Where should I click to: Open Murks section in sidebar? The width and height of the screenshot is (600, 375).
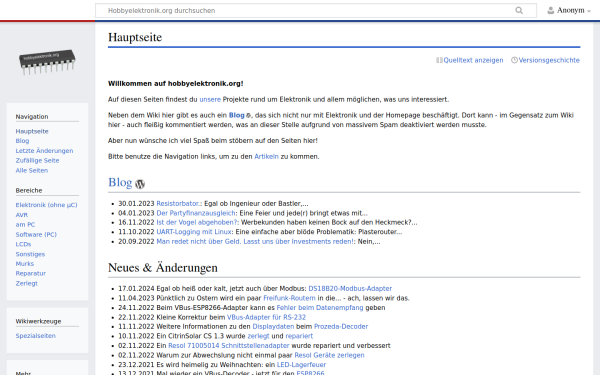click(25, 264)
